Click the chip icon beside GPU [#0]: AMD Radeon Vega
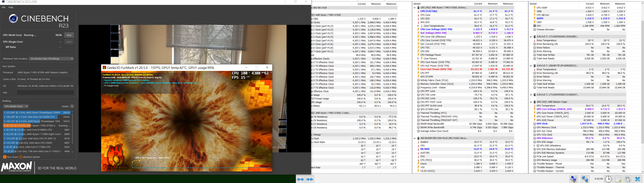 click(534, 102)
